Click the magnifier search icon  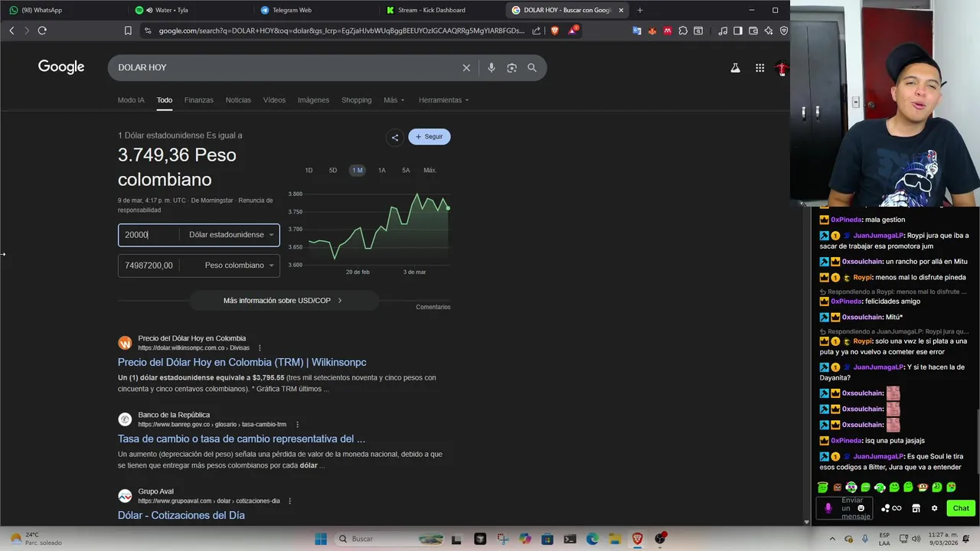tap(532, 67)
